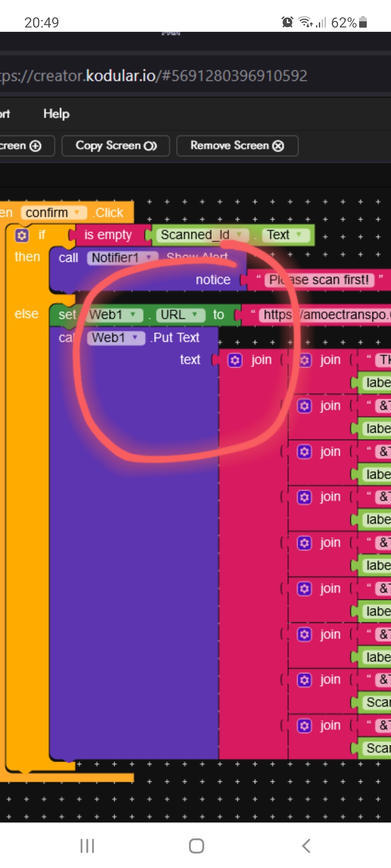The width and height of the screenshot is (391, 868).
Task: Open the mutator gear on the if block
Action: click(22, 235)
